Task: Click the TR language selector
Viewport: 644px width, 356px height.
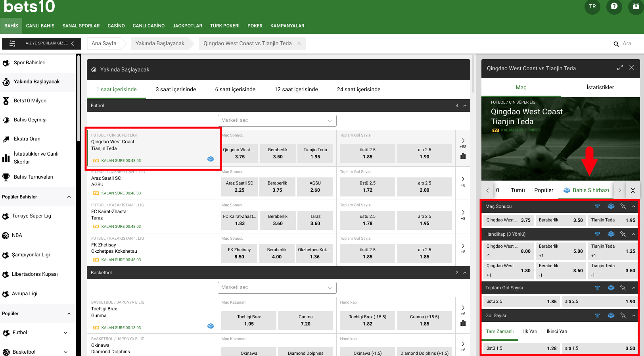Action: [592, 6]
